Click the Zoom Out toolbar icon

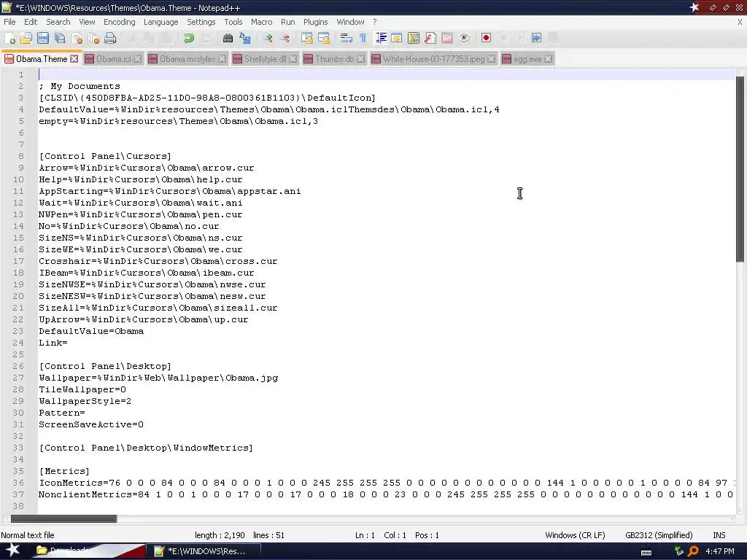(x=285, y=39)
